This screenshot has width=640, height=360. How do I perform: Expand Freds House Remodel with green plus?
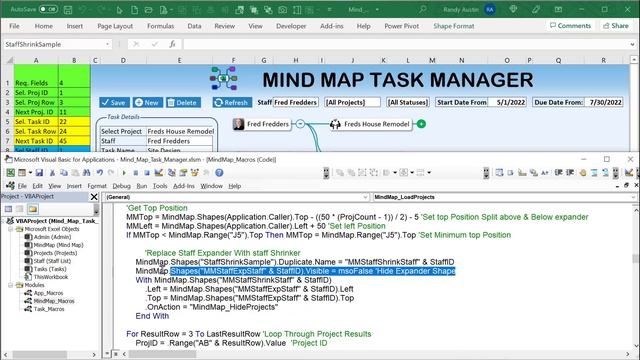(x=421, y=124)
